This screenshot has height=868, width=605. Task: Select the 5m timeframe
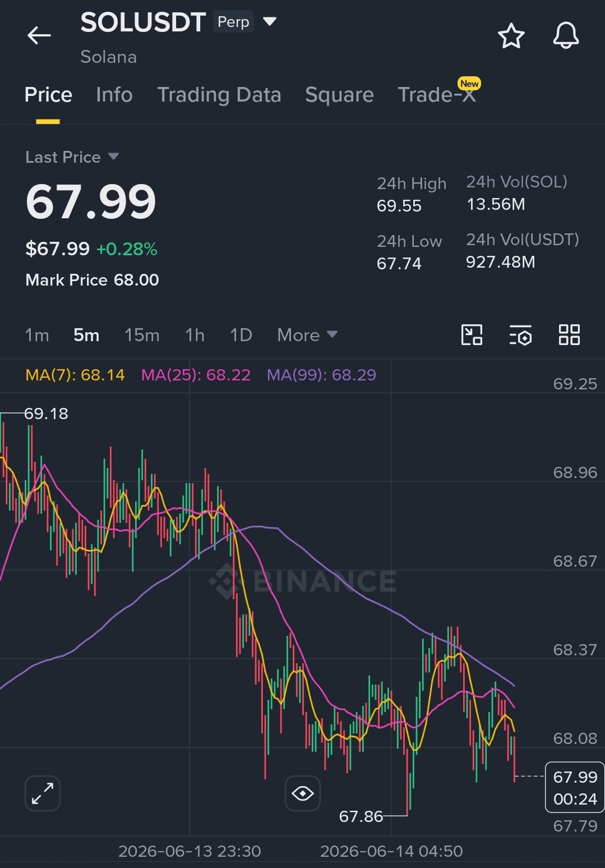86,335
